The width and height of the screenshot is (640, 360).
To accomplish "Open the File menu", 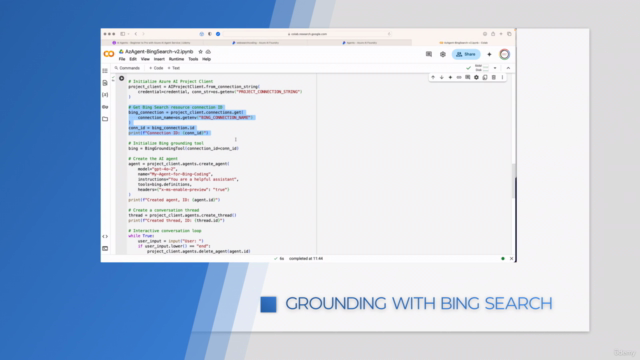I will [122, 59].
